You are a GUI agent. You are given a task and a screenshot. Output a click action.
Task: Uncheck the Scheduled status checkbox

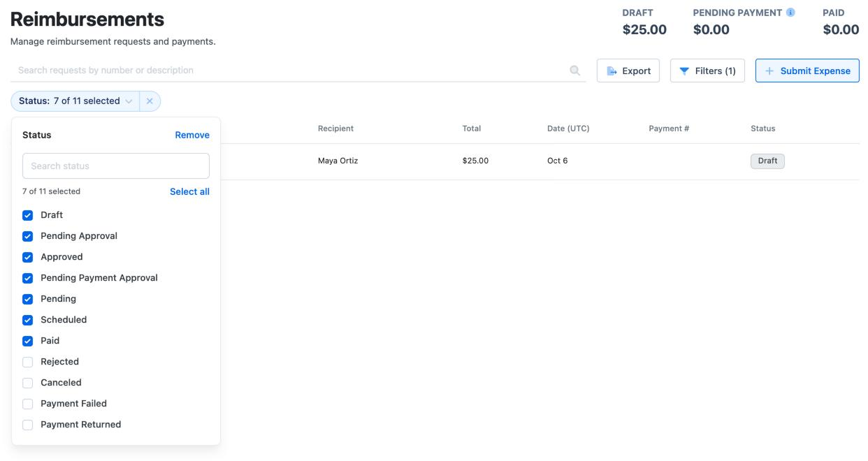[28, 320]
